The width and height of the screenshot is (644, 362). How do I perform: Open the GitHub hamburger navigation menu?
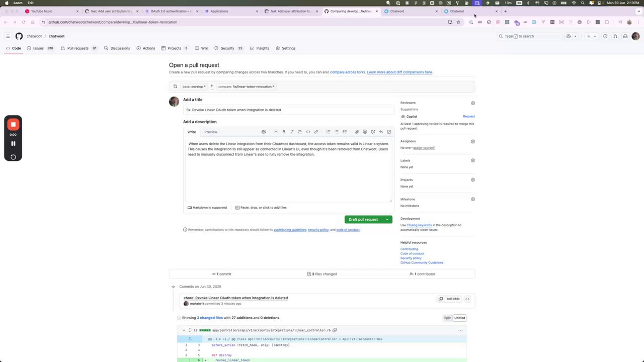(x=8, y=36)
